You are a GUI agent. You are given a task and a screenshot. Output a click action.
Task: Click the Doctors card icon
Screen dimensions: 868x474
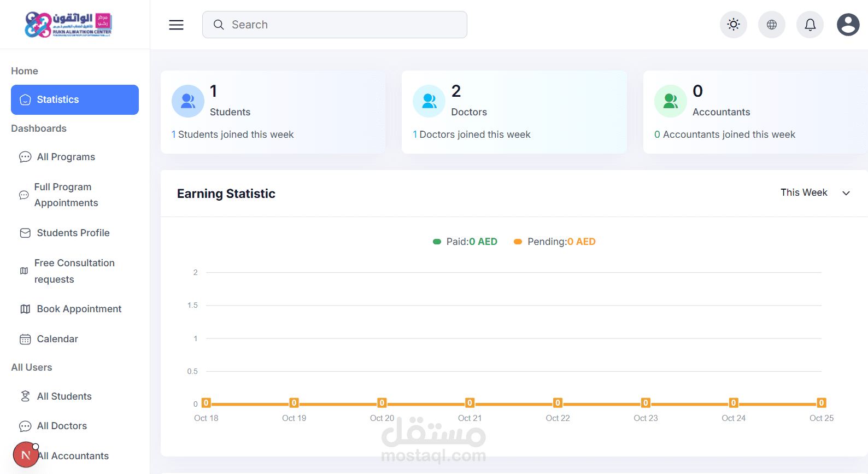point(429,101)
